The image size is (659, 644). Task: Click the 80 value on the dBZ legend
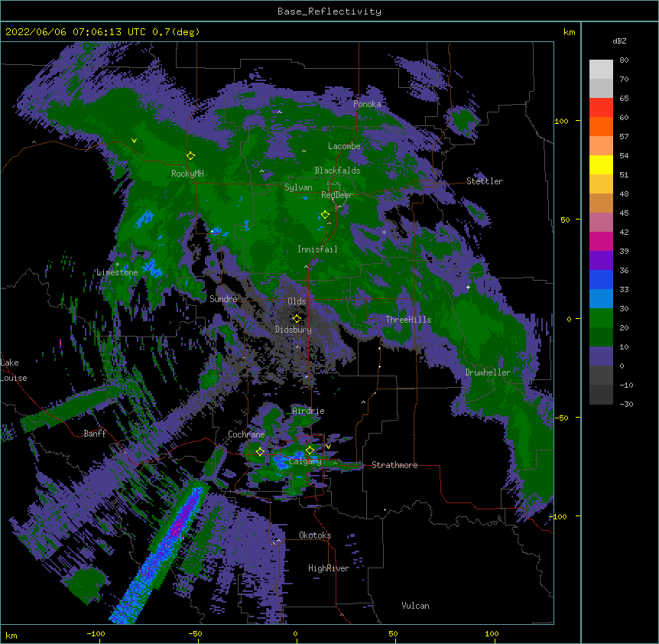pos(624,60)
